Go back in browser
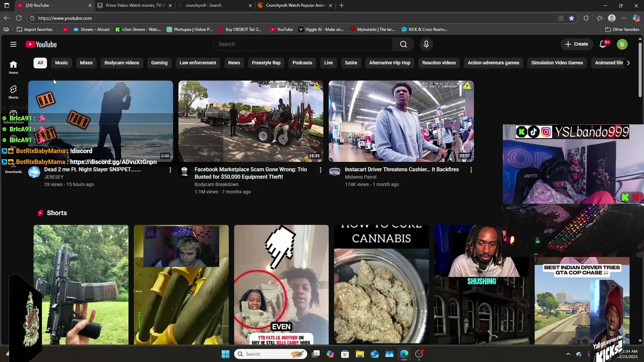 point(7,18)
